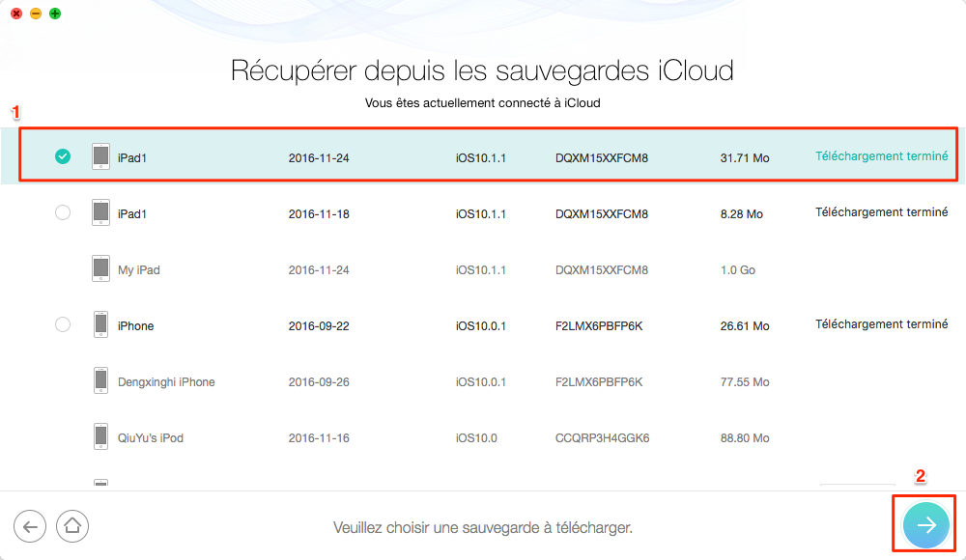
Task: Click serial 'CCQRP3H4GGK6'
Action: pyautogui.click(x=603, y=438)
